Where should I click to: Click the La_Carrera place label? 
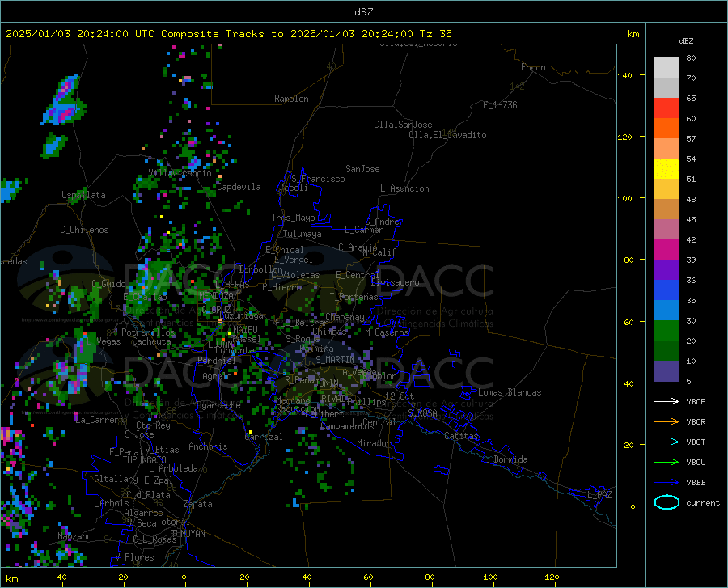pyautogui.click(x=99, y=420)
